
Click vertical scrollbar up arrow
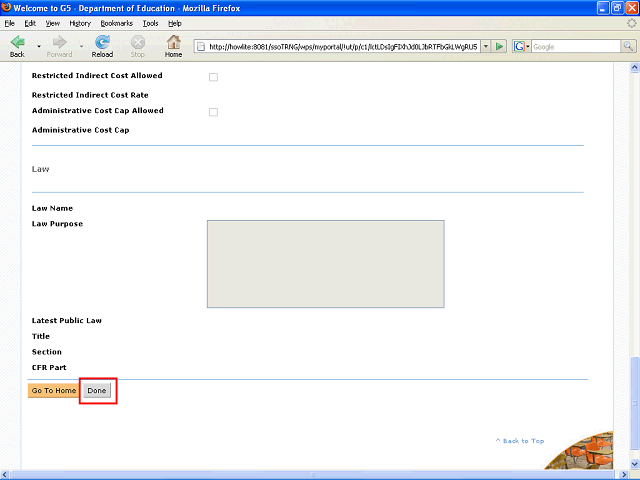(x=635, y=67)
